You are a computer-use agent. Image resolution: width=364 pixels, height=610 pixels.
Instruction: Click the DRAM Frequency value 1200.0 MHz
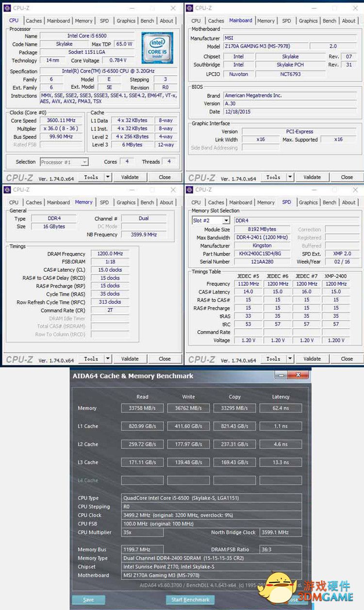tap(109, 254)
